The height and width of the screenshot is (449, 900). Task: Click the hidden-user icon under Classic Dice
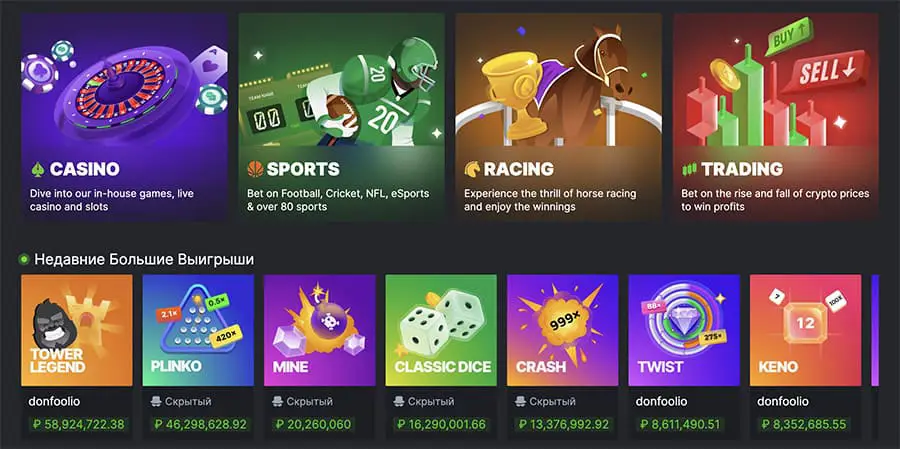pyautogui.click(x=399, y=401)
